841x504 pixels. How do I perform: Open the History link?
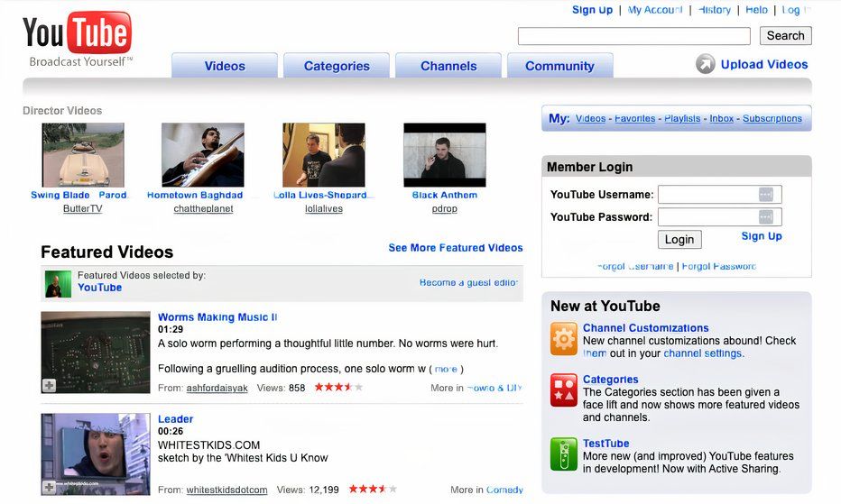pyautogui.click(x=715, y=10)
